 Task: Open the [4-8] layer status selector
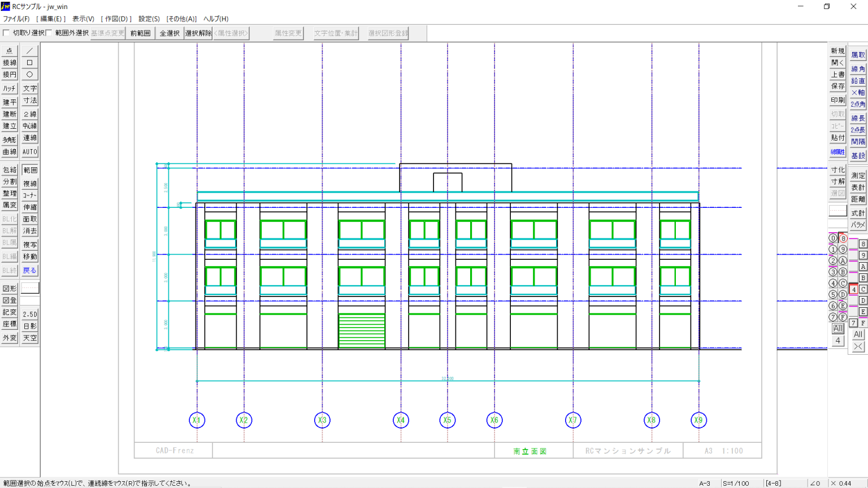click(x=773, y=483)
